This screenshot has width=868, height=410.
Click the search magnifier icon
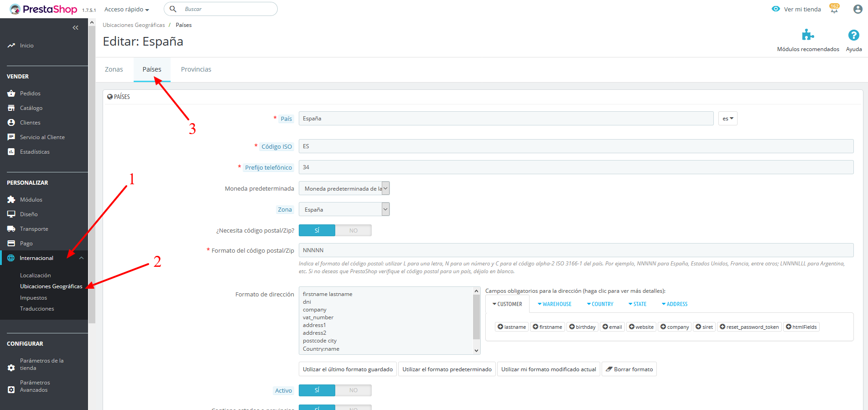pyautogui.click(x=173, y=9)
